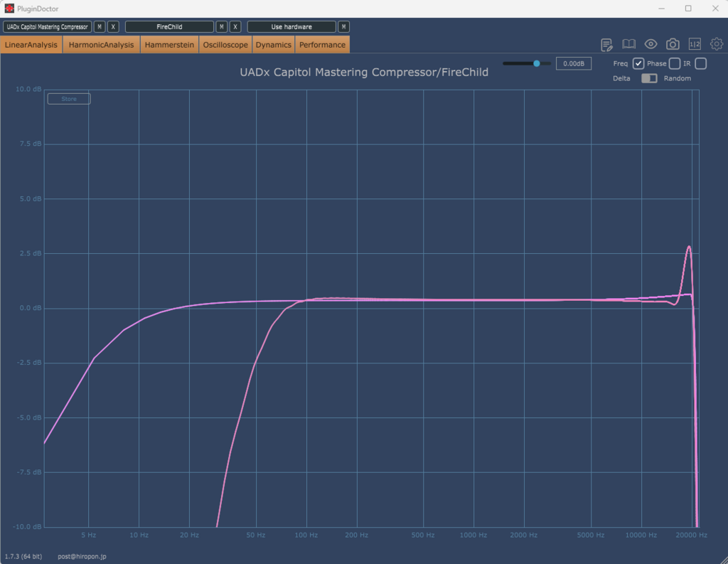Viewport: 728px width, 564px height.
Task: Open settings with the gear icon
Action: pyautogui.click(x=717, y=44)
